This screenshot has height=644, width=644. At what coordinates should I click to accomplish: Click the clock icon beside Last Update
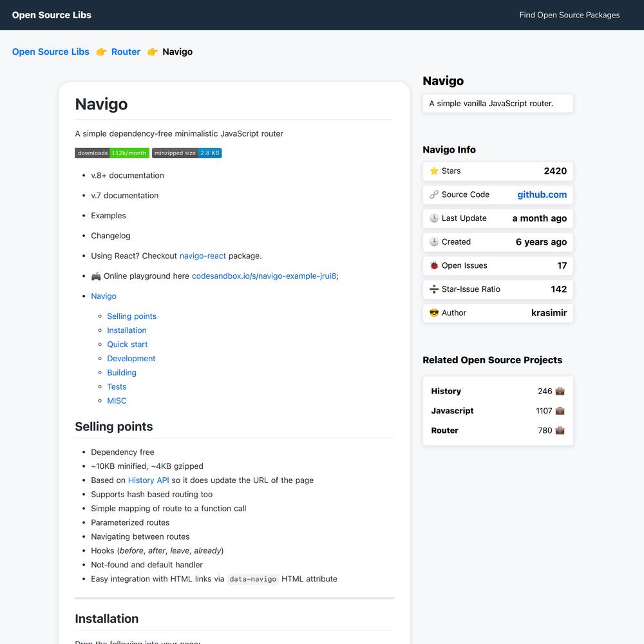click(433, 218)
